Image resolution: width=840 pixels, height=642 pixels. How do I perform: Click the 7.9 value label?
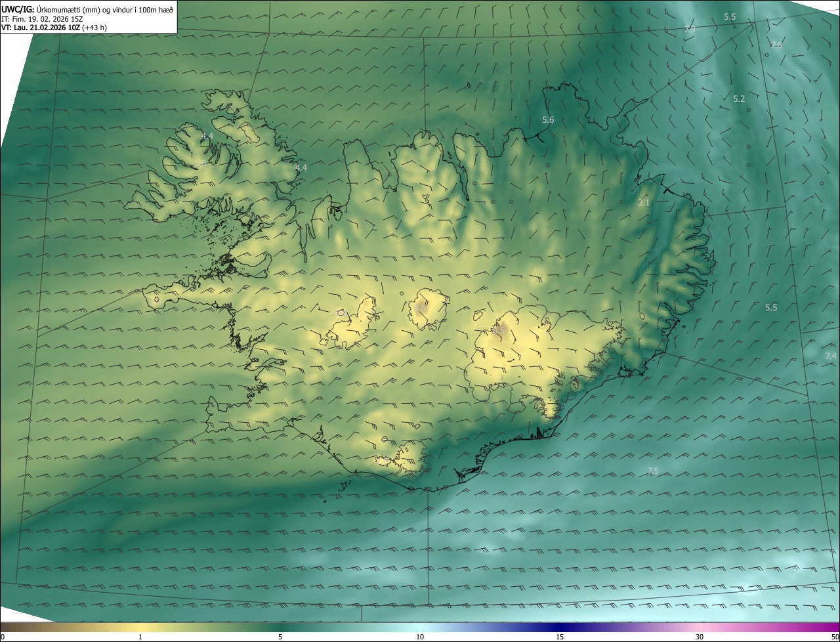tap(690, 30)
